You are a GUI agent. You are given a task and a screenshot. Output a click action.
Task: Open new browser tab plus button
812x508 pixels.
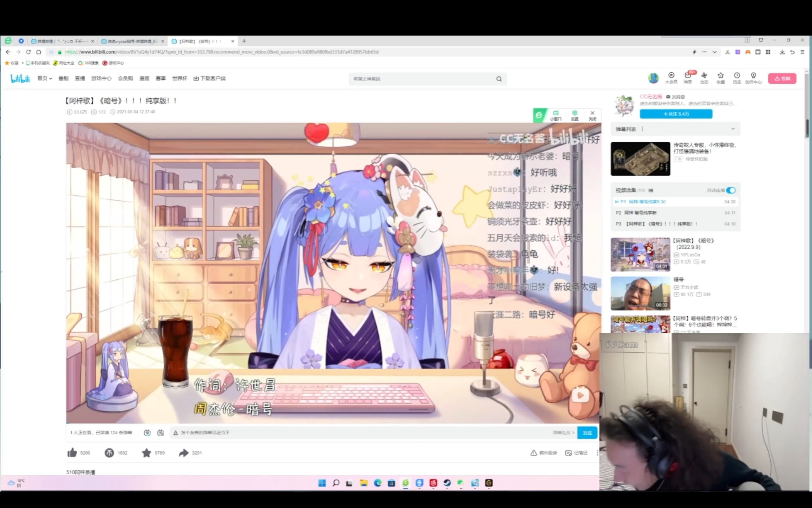pyautogui.click(x=244, y=41)
